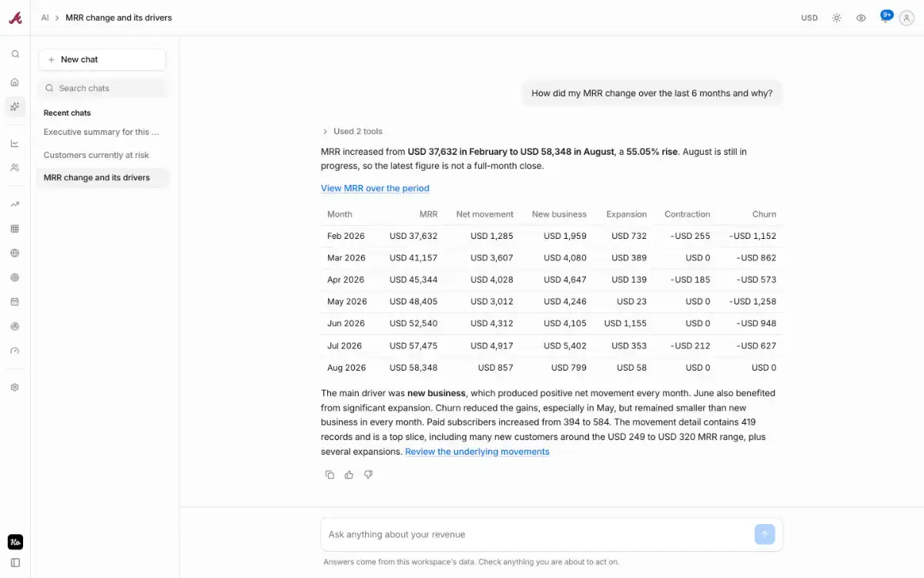This screenshot has width=924, height=578.
Task: Click the 'New business' column header
Action: [559, 214]
